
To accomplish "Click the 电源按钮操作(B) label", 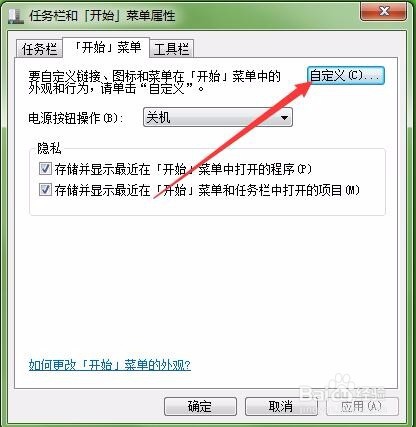I will point(76,118).
